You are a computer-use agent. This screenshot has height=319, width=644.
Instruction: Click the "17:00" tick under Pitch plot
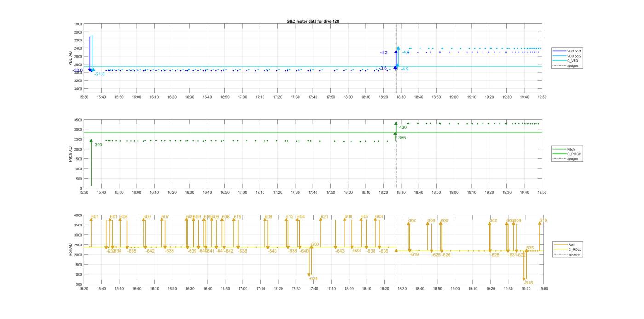coord(242,193)
